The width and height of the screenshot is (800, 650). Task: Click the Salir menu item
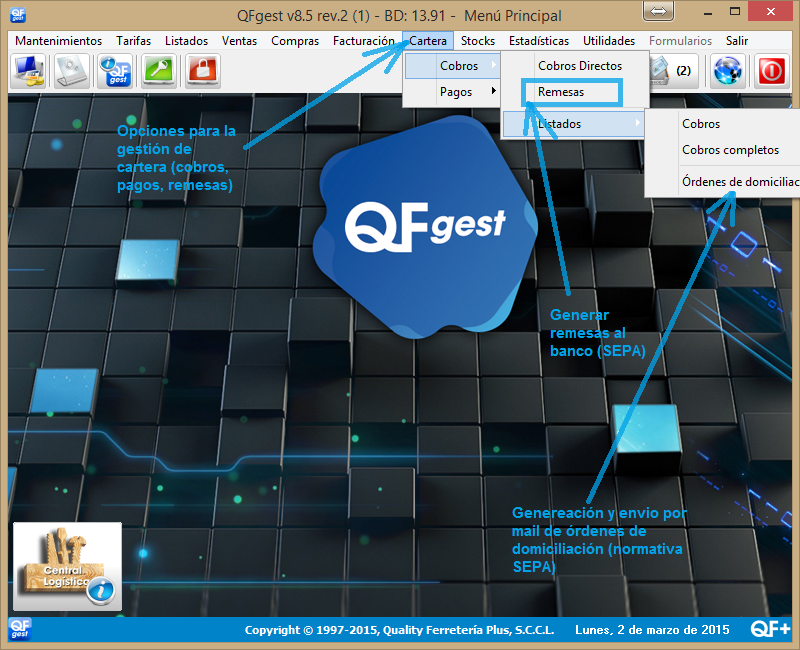(737, 41)
